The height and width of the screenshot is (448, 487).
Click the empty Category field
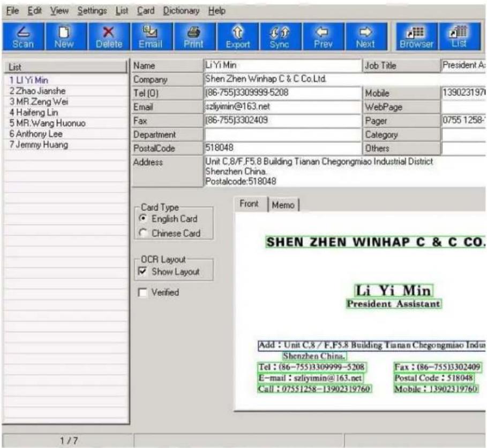463,134
